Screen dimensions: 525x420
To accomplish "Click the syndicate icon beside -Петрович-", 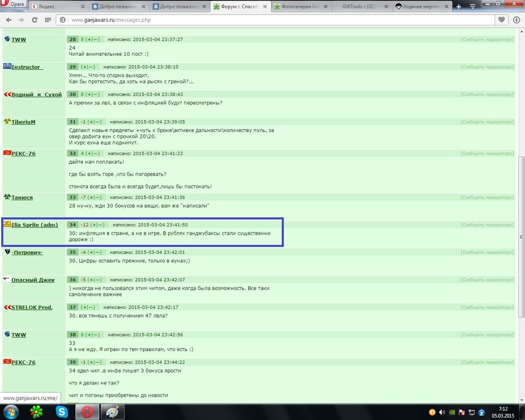I will click(x=7, y=252).
